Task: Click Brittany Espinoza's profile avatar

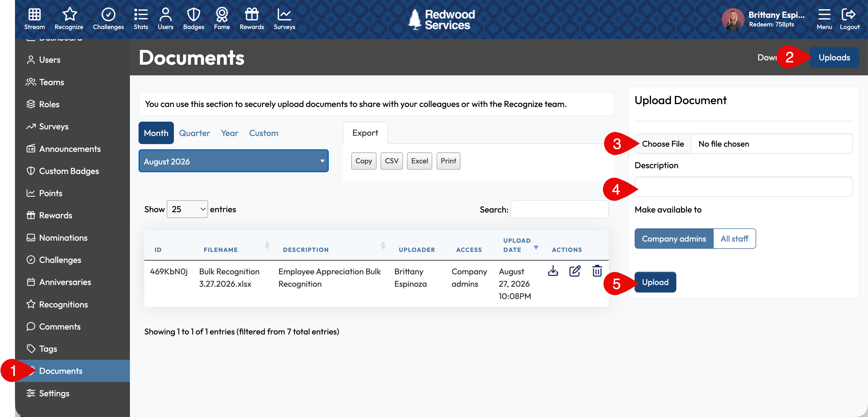Action: click(733, 20)
